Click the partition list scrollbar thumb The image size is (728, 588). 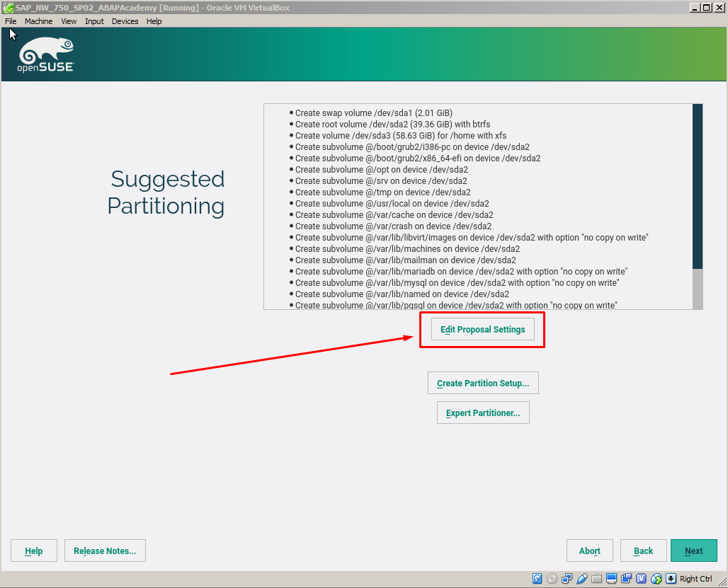[x=698, y=186]
